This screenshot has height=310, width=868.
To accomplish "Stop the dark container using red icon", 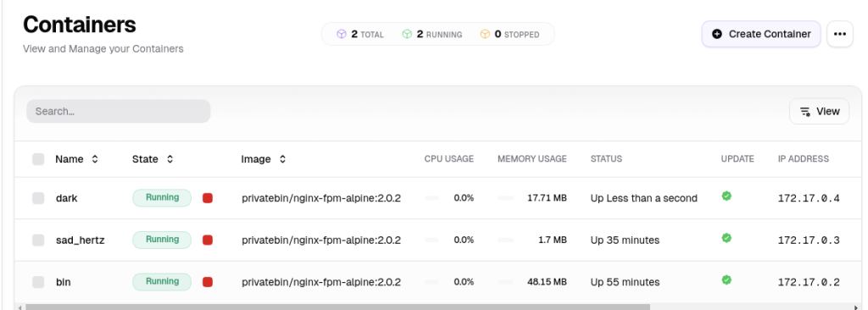I will (x=208, y=198).
